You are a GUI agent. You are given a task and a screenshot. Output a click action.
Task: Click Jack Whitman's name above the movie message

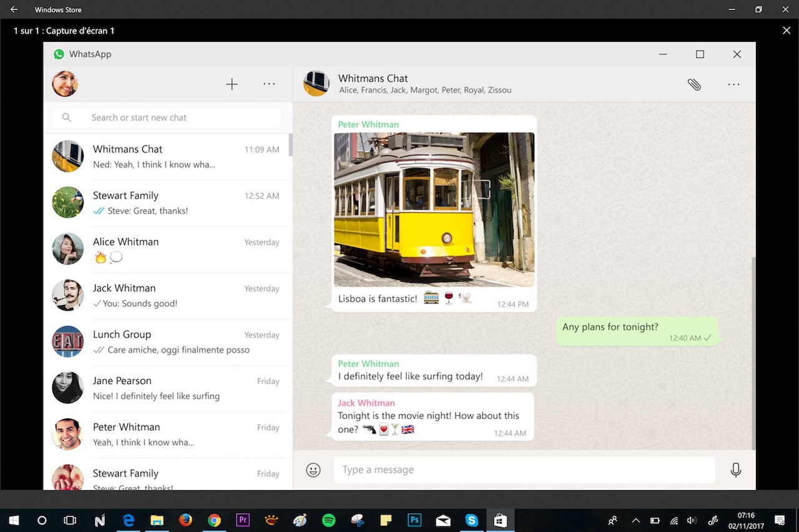(366, 402)
